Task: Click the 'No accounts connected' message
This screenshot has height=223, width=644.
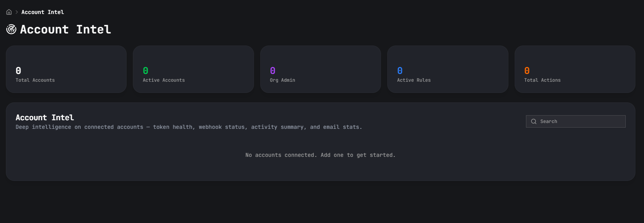Action: (320, 155)
